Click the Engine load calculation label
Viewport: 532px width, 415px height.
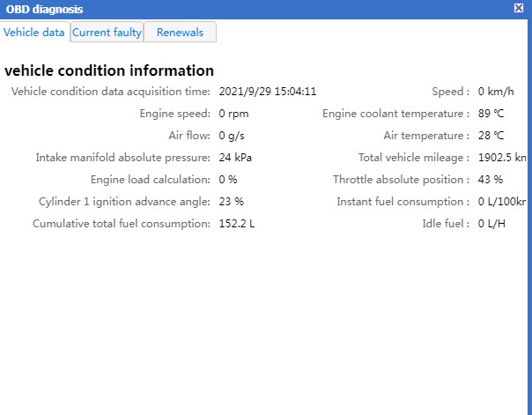click(x=149, y=180)
